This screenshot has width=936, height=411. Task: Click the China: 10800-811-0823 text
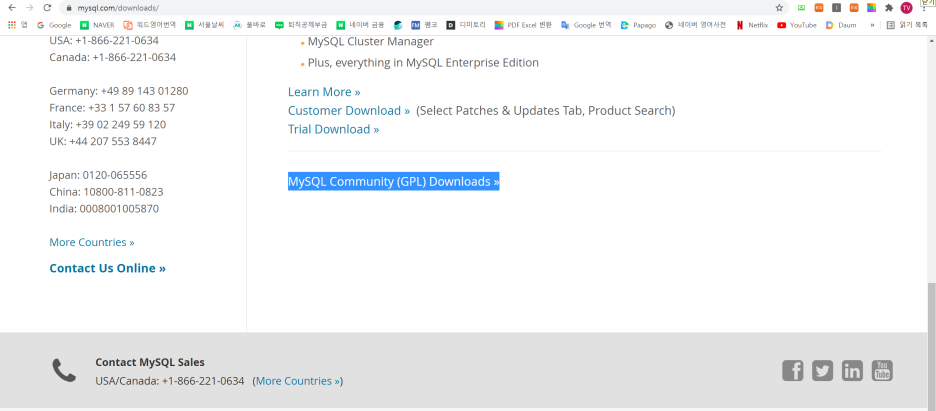click(x=106, y=192)
